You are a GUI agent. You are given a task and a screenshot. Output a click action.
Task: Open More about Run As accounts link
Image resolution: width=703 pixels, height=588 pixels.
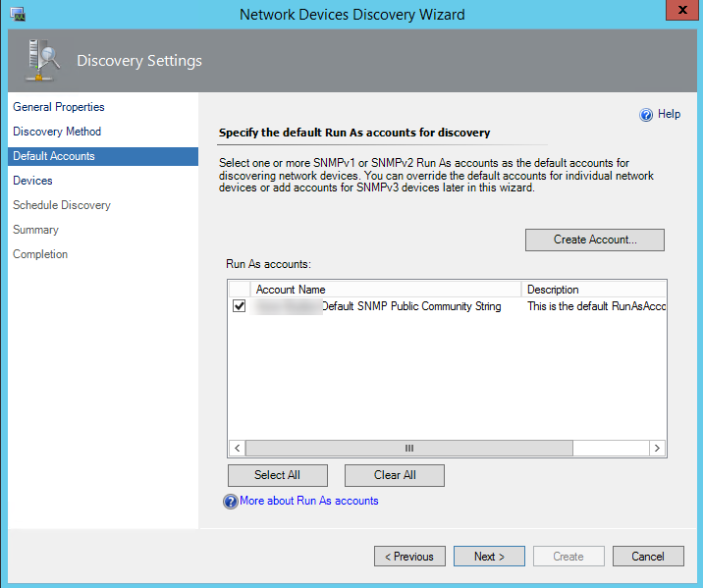point(308,501)
